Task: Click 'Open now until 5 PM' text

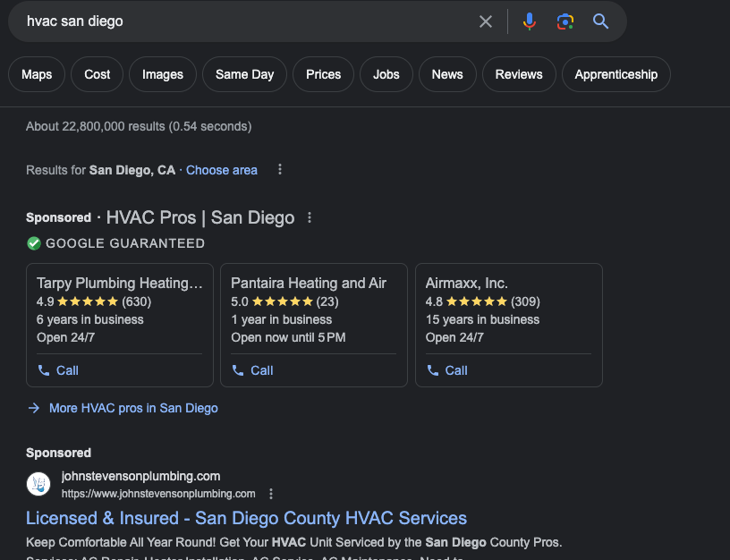Action: pyautogui.click(x=288, y=337)
